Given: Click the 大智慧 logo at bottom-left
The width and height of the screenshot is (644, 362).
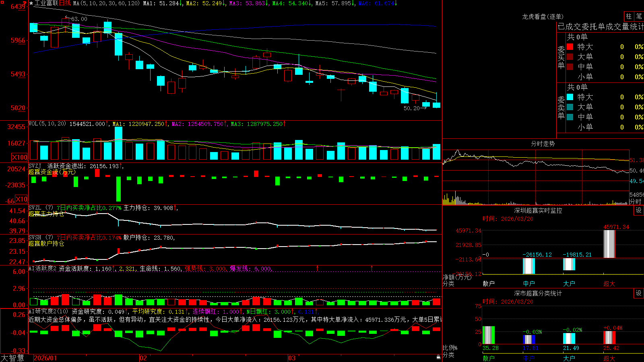Looking at the screenshot, I should click(12, 358).
